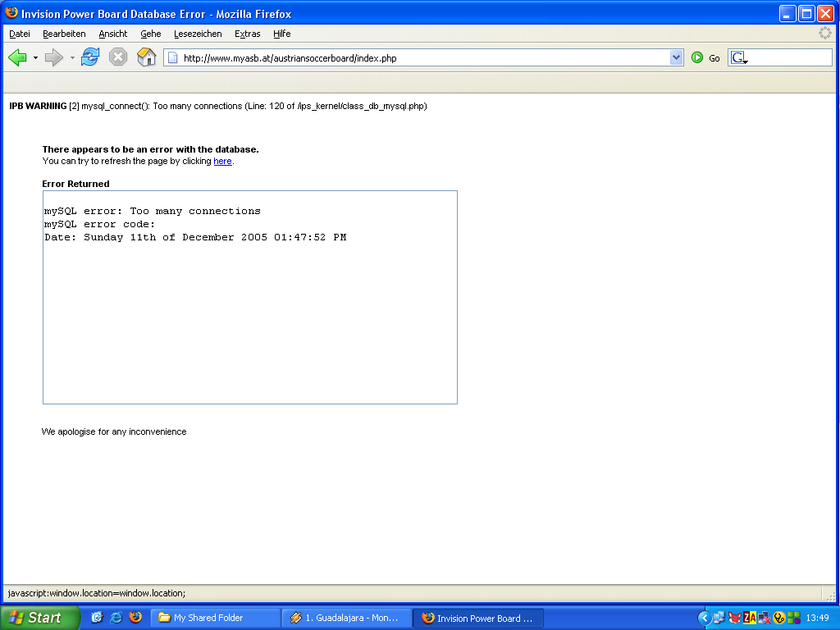Image resolution: width=840 pixels, height=630 pixels.
Task: Click inside the Error Returned text box
Action: [x=250, y=297]
